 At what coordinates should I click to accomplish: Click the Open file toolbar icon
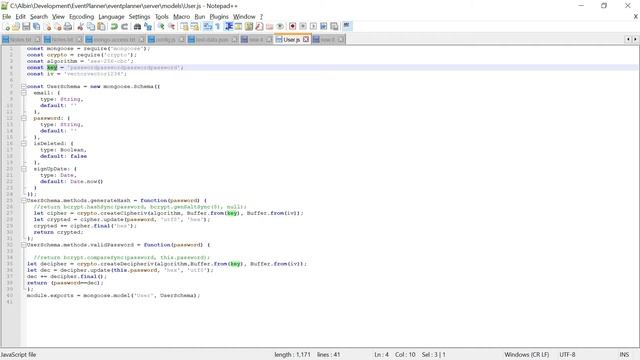coord(16,27)
